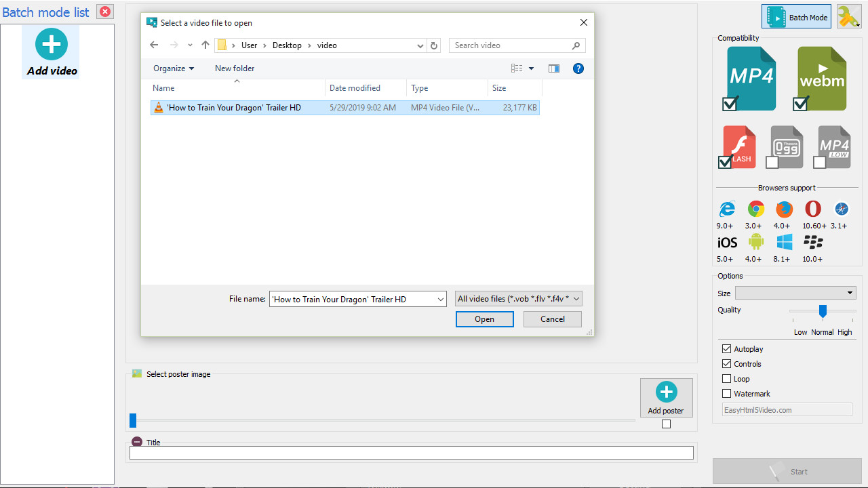Viewport: 868px width, 488px height.
Task: Click the MP4 Low format icon
Action: (x=834, y=145)
